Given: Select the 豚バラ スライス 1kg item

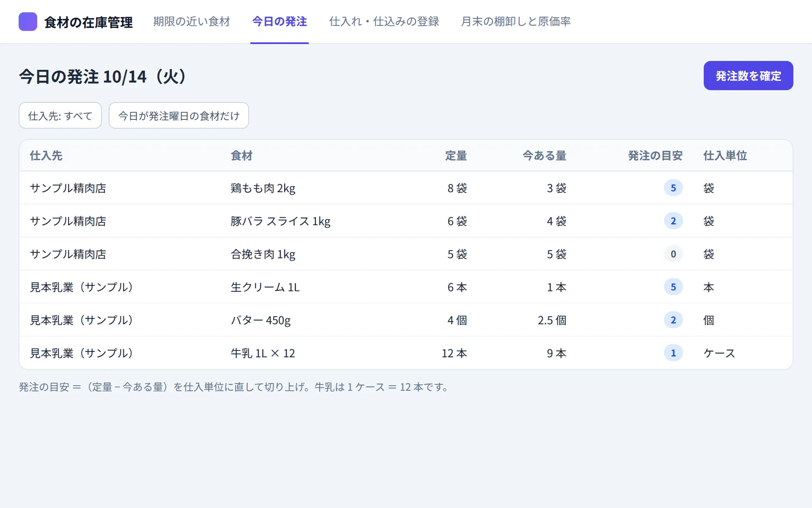Looking at the screenshot, I should click(280, 221).
